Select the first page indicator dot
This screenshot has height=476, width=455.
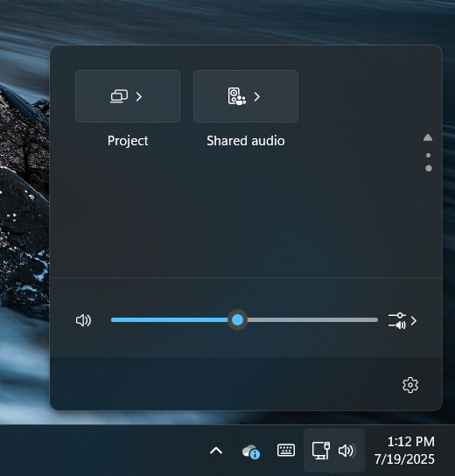point(428,155)
